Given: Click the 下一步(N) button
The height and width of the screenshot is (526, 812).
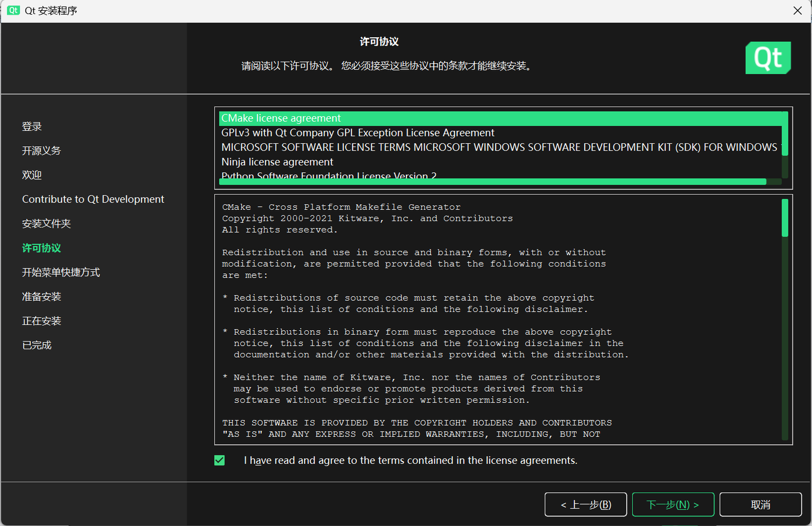Looking at the screenshot, I should 673,504.
